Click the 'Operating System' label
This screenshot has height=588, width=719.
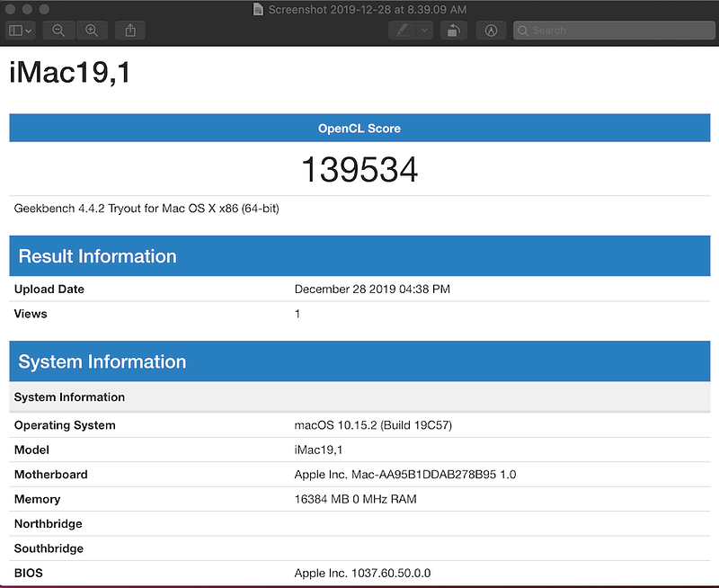[x=65, y=425]
